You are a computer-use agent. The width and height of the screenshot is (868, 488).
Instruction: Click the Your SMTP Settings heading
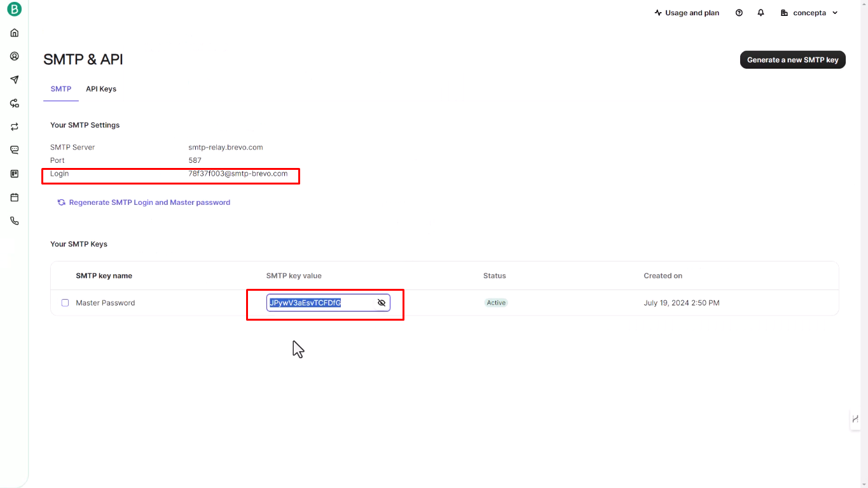point(85,125)
